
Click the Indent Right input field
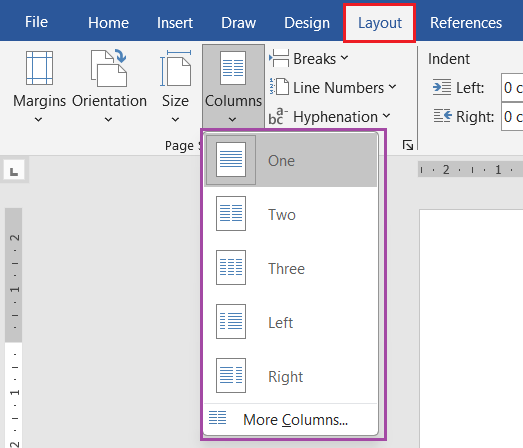[x=512, y=116]
